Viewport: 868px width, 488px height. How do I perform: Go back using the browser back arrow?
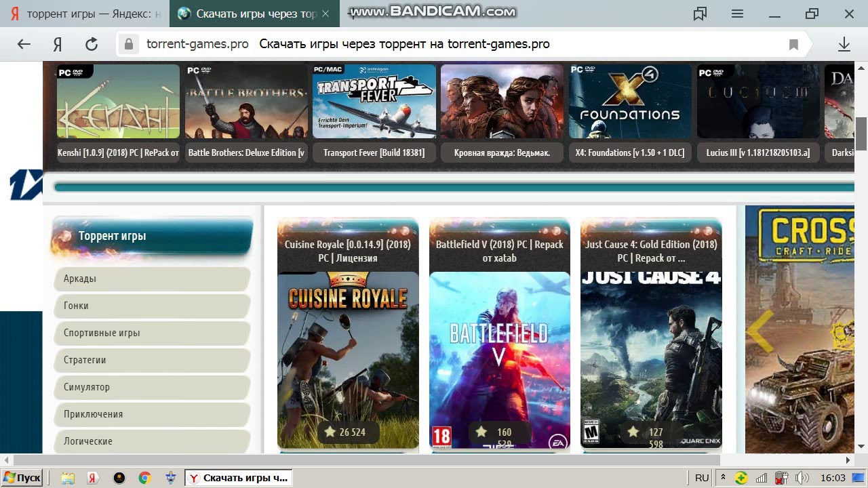pos(24,44)
